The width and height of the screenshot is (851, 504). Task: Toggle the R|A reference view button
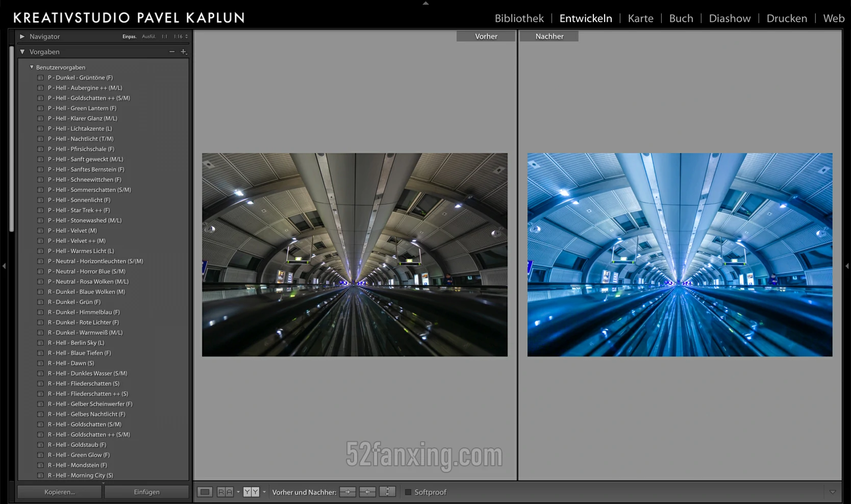(x=226, y=492)
